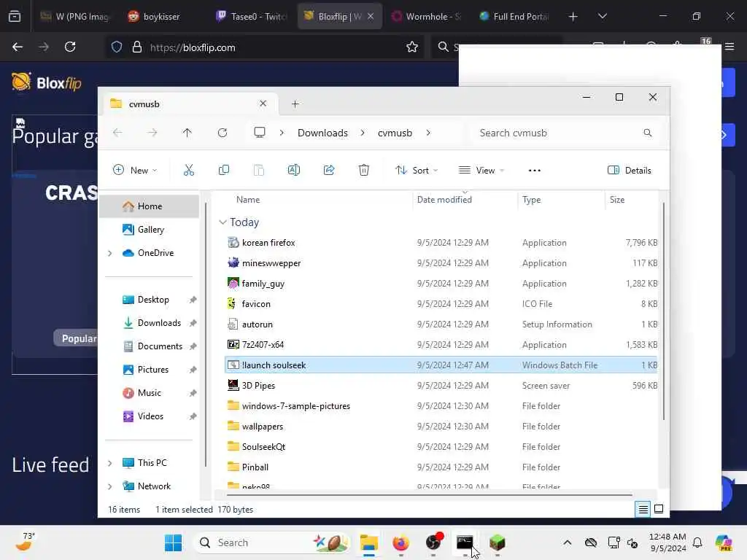747x560 pixels.
Task: Click the notification bell in system tray
Action: point(697,542)
